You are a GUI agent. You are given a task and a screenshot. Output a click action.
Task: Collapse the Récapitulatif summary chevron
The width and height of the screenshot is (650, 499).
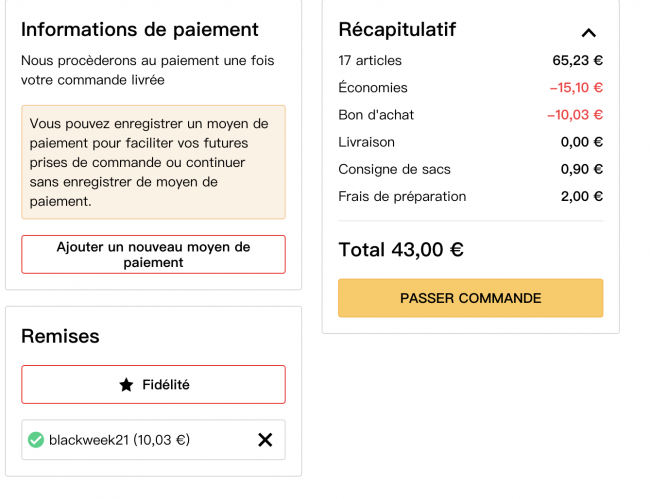pos(588,33)
